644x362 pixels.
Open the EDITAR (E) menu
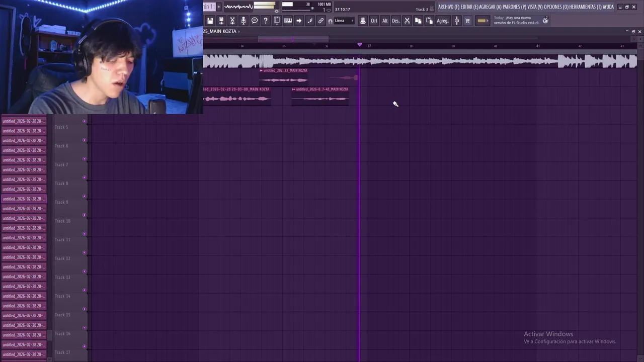(470, 7)
